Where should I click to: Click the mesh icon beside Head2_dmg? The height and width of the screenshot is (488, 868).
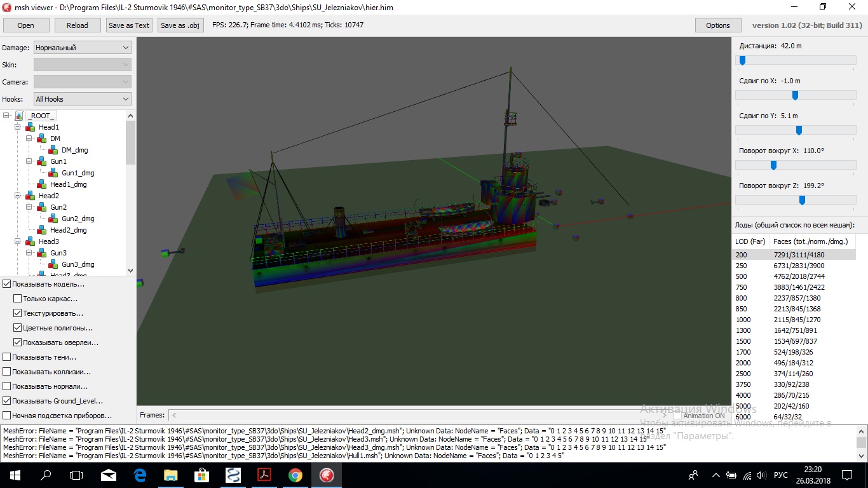[x=42, y=230]
